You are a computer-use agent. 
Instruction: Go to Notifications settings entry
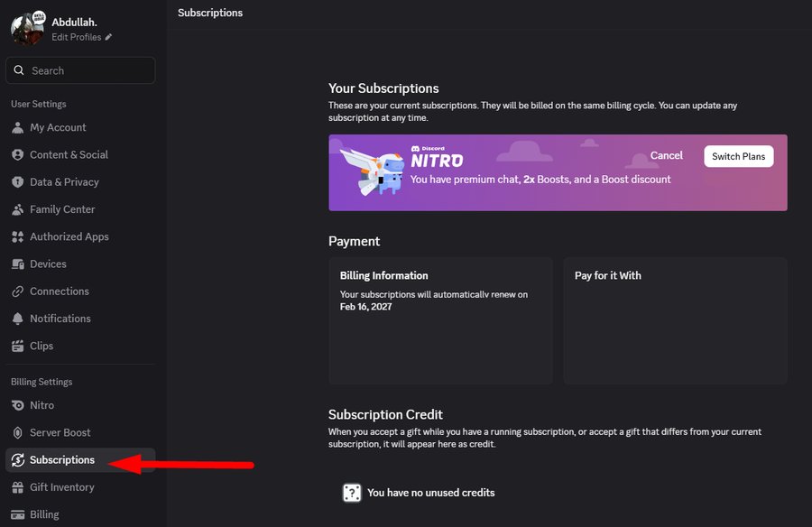pos(80,319)
